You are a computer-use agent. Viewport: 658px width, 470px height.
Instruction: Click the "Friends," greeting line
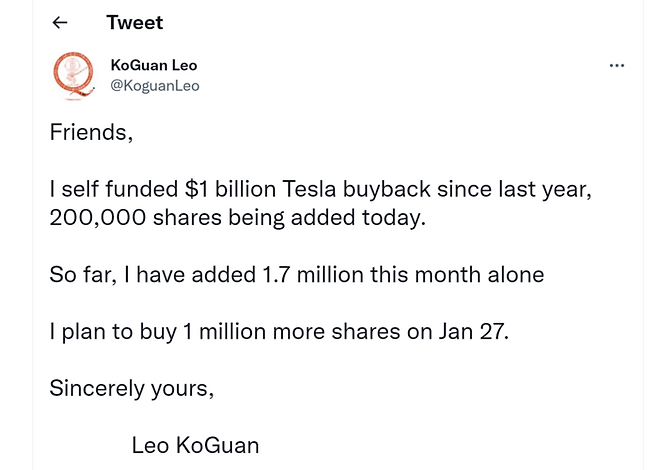(x=90, y=133)
